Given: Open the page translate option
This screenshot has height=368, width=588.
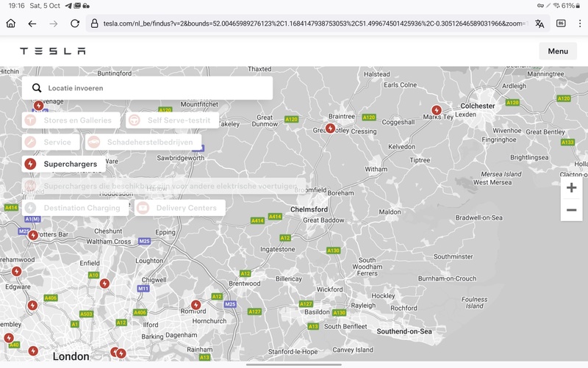Looking at the screenshot, I should coord(539,24).
